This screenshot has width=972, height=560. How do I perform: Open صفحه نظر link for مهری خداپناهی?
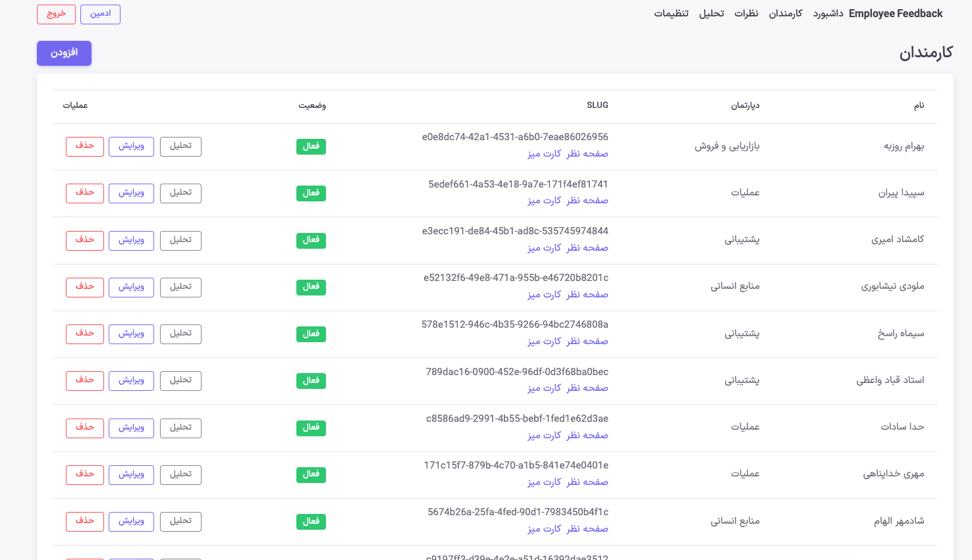click(587, 482)
